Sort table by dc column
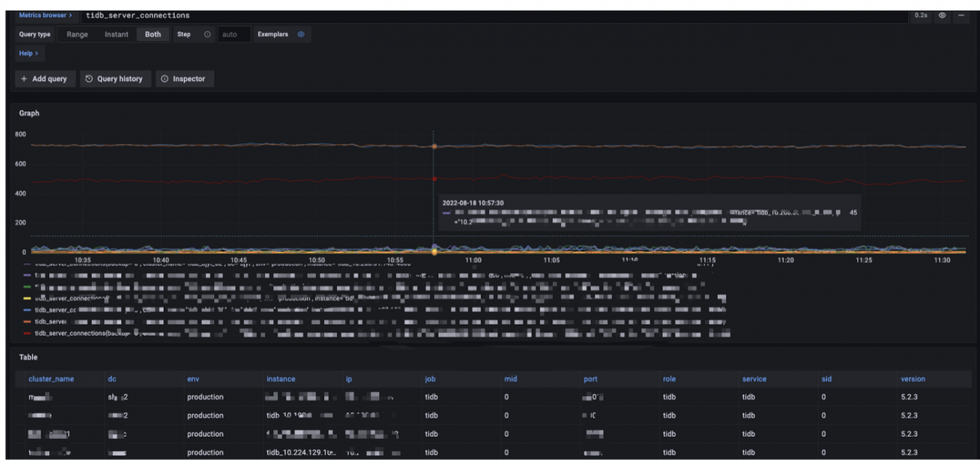Viewport: 980px width, 466px height. (x=113, y=379)
